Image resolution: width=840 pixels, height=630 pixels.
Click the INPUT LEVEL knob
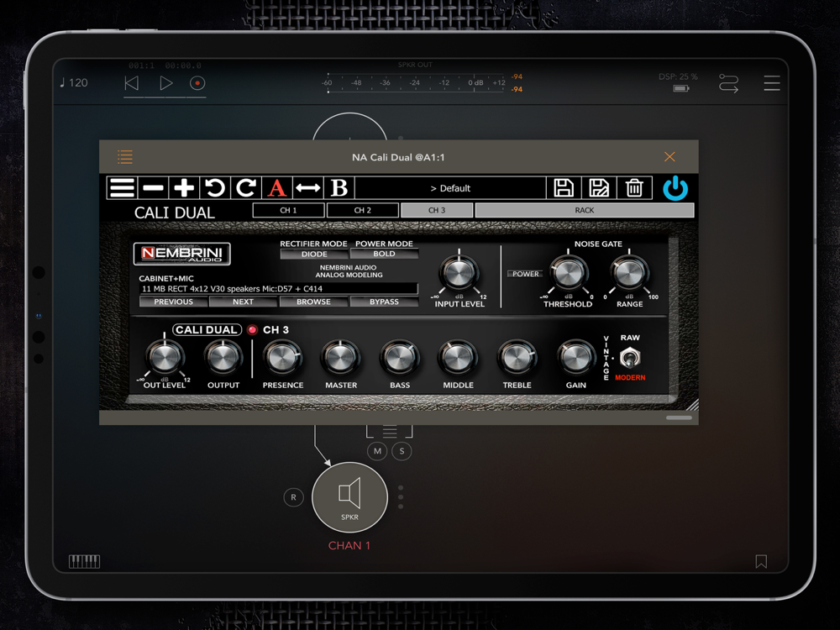459,273
